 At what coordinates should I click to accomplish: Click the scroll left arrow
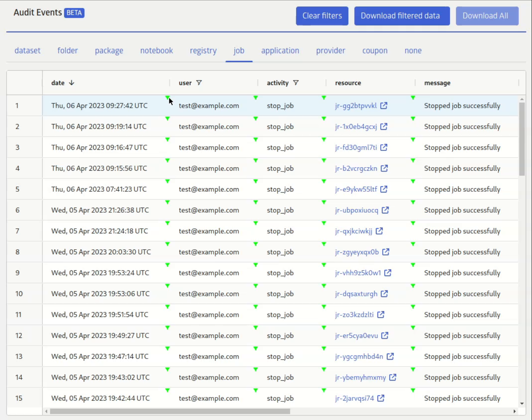coord(46,411)
